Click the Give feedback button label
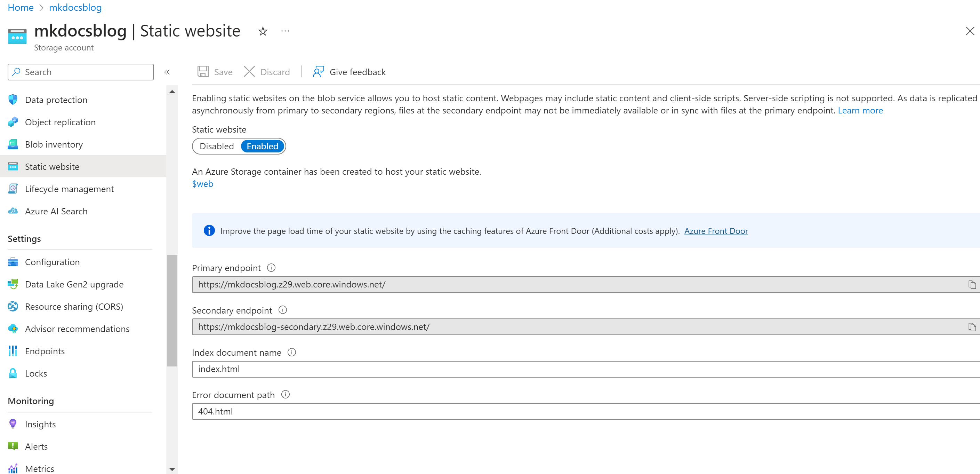The width and height of the screenshot is (980, 474). pyautogui.click(x=358, y=72)
